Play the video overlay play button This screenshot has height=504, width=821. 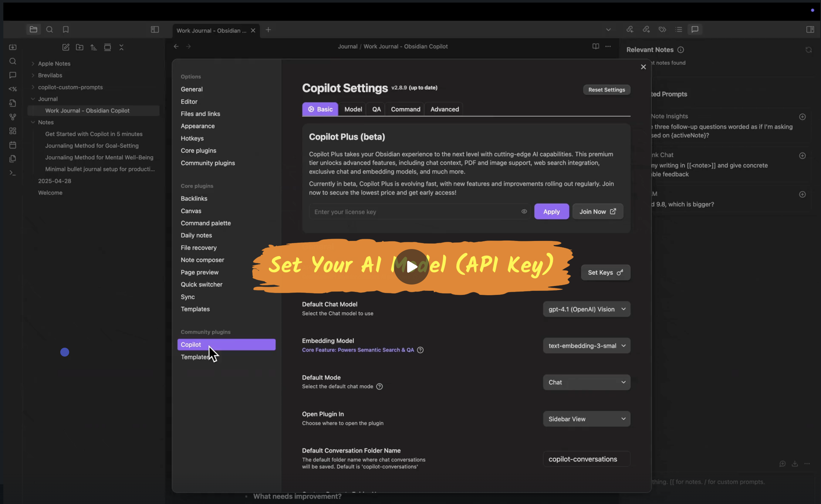coord(412,267)
